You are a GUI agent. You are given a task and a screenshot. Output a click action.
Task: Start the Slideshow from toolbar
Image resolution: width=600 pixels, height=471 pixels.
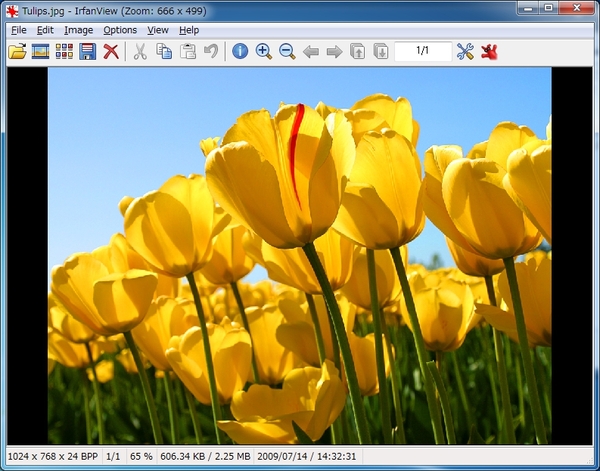41,51
